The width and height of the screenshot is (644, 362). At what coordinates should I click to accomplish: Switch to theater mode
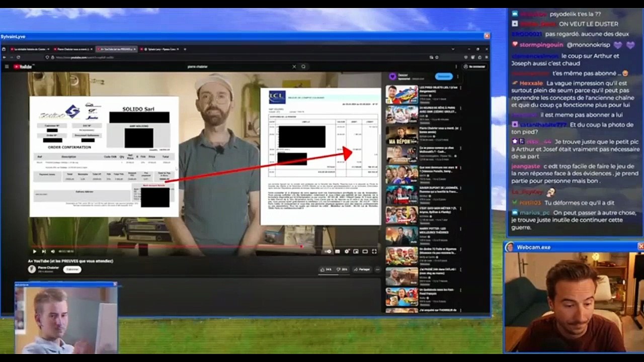click(365, 251)
